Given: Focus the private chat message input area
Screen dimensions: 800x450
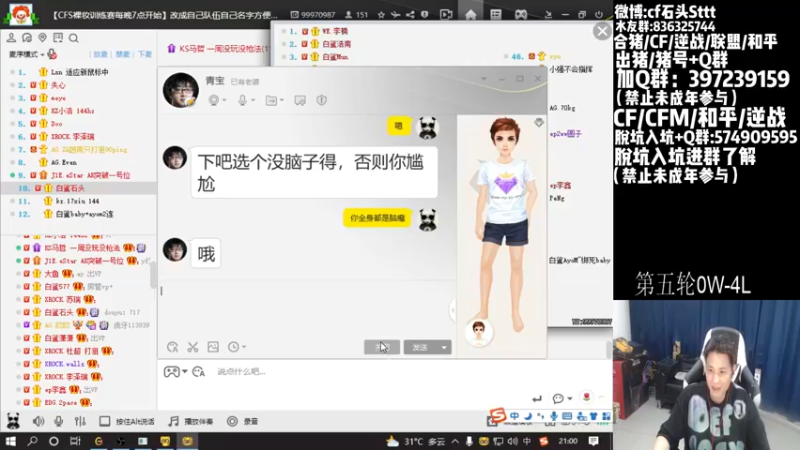Looking at the screenshot, I should 306,309.
